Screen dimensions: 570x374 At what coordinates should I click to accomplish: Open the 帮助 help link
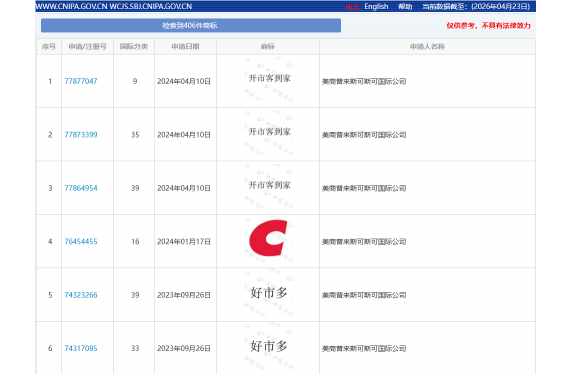(405, 7)
